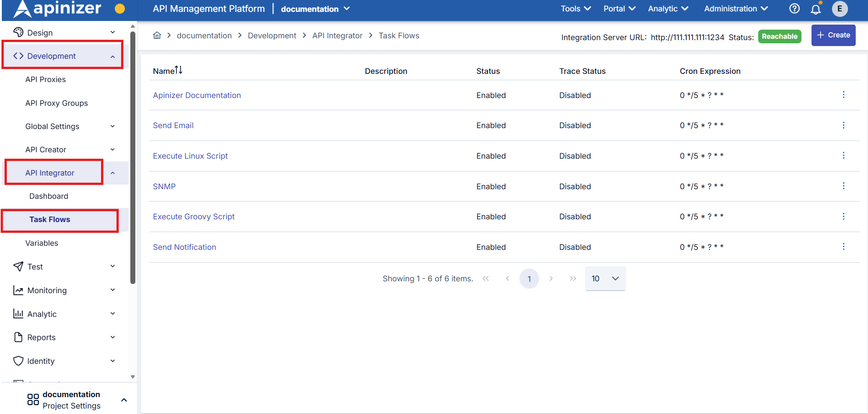This screenshot has height=414, width=868.
Task: Open the help icon in the top bar
Action: coord(795,9)
